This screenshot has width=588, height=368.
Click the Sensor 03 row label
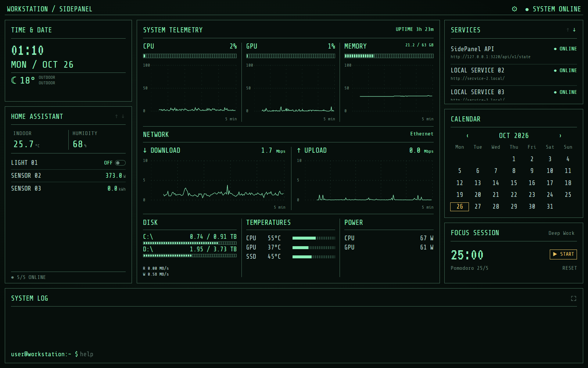point(26,188)
